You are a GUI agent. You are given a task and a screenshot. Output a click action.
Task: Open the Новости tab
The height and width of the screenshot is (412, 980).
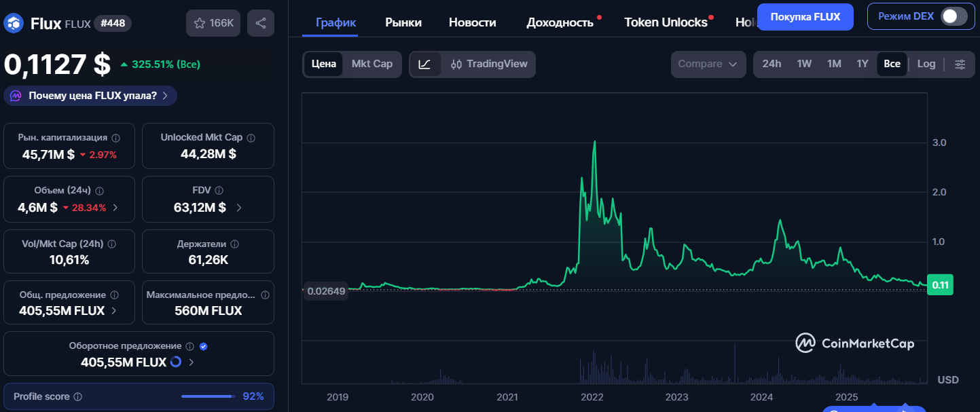click(472, 21)
